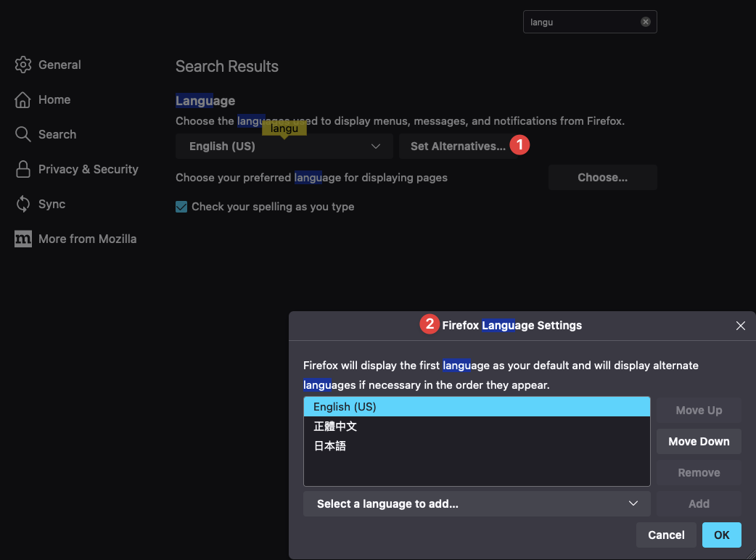Screen dimensions: 756x560
Task: Click the Home house icon
Action: [23, 99]
